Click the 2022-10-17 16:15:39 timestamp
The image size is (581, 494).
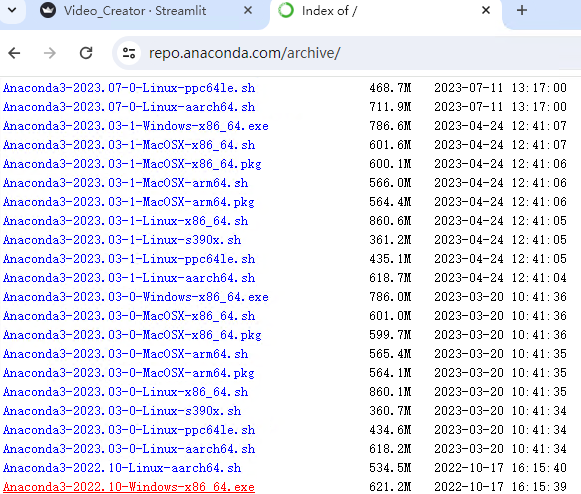point(501,487)
